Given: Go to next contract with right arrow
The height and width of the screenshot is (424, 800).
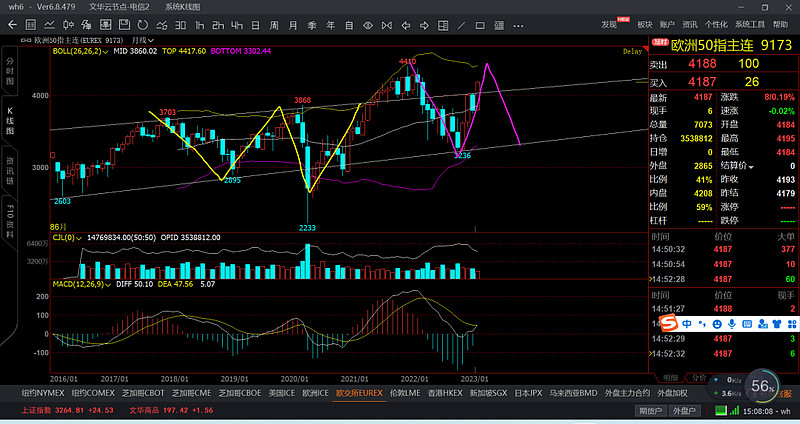Looking at the screenshot, I should pyautogui.click(x=424, y=25).
